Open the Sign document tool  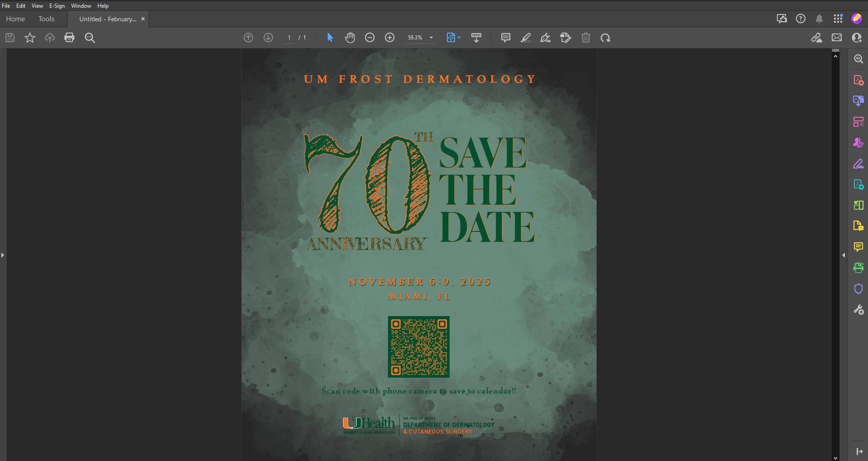click(546, 38)
